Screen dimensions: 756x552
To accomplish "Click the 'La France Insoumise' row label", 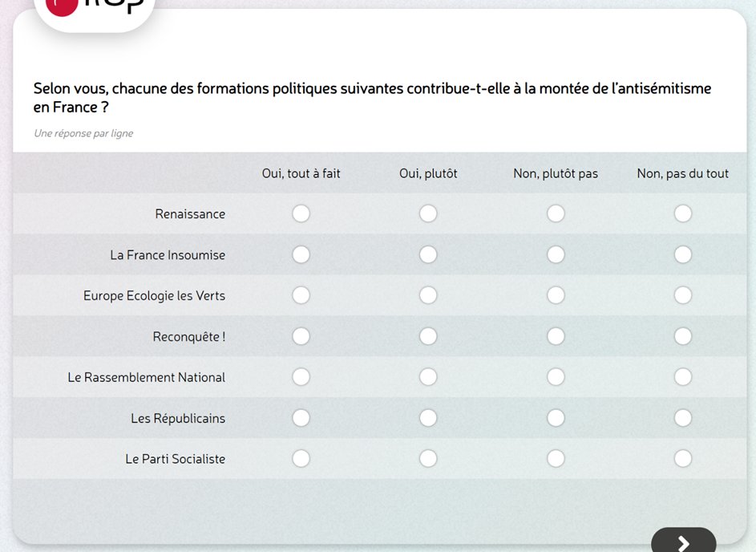I will tap(168, 255).
